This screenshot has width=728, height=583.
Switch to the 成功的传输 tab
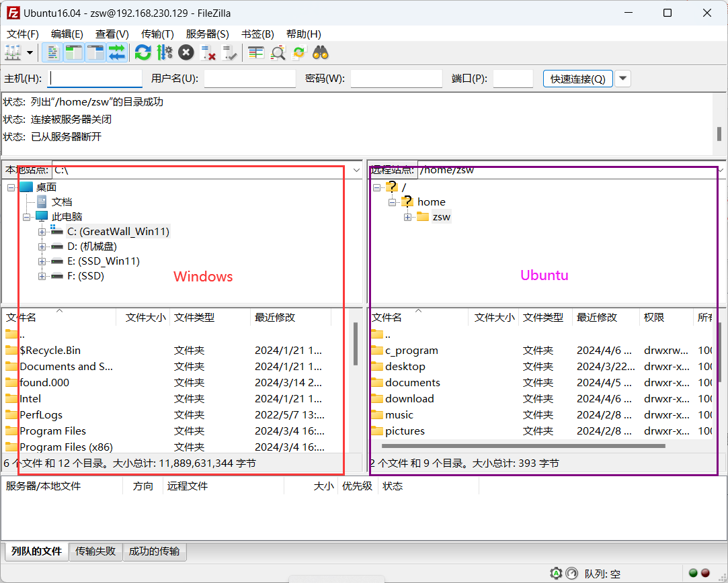[x=154, y=551]
